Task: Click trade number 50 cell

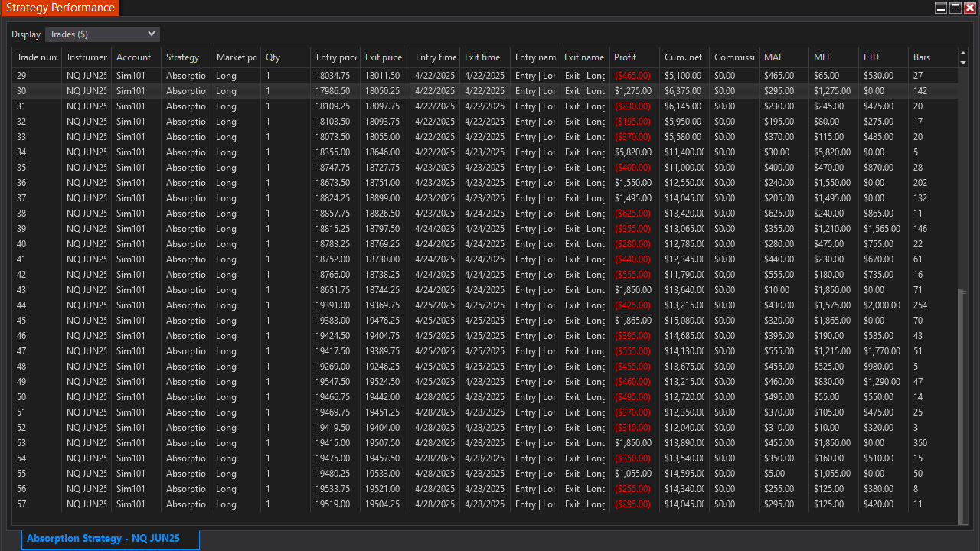Action: point(37,397)
